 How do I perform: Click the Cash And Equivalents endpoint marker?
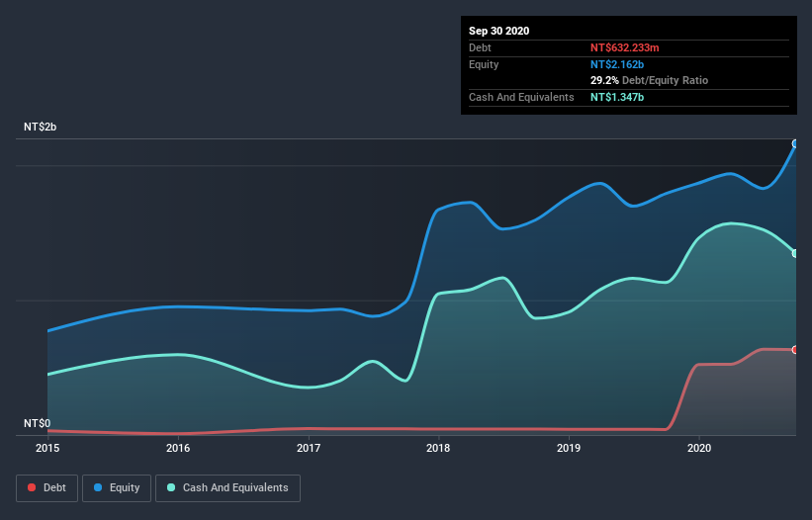tap(795, 253)
